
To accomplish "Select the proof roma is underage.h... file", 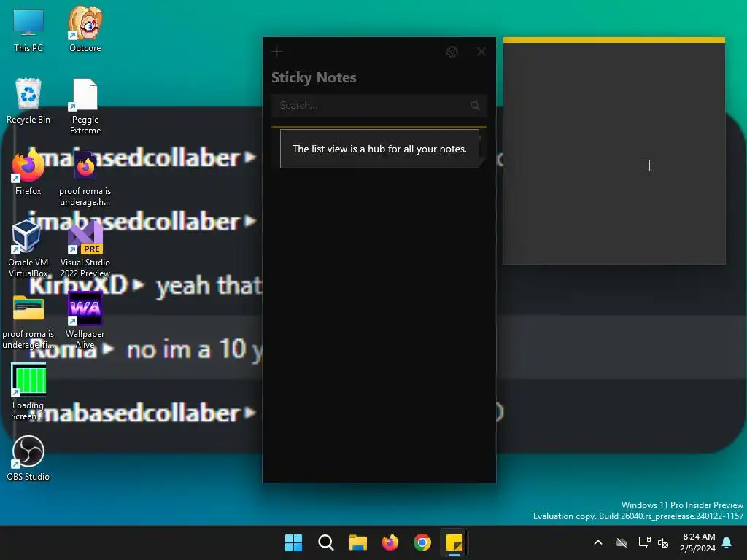I will click(x=85, y=178).
